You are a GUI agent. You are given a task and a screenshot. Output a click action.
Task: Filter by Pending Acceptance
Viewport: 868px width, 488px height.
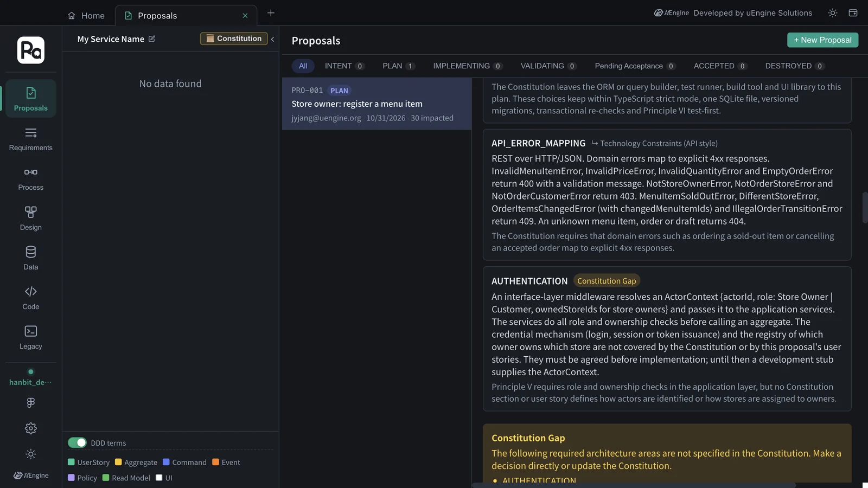coord(635,66)
